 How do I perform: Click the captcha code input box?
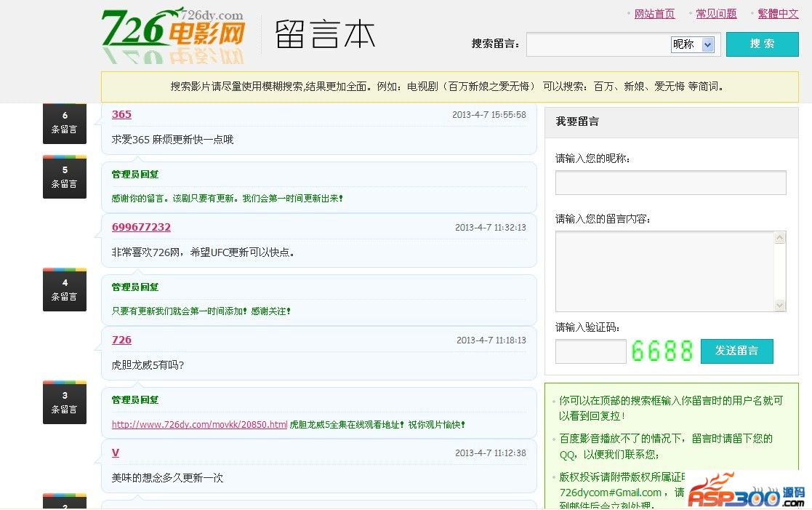pyautogui.click(x=590, y=351)
